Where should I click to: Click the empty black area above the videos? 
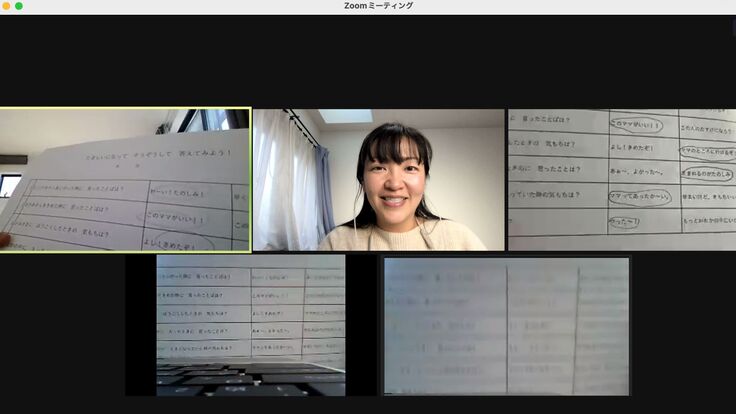[x=368, y=60]
